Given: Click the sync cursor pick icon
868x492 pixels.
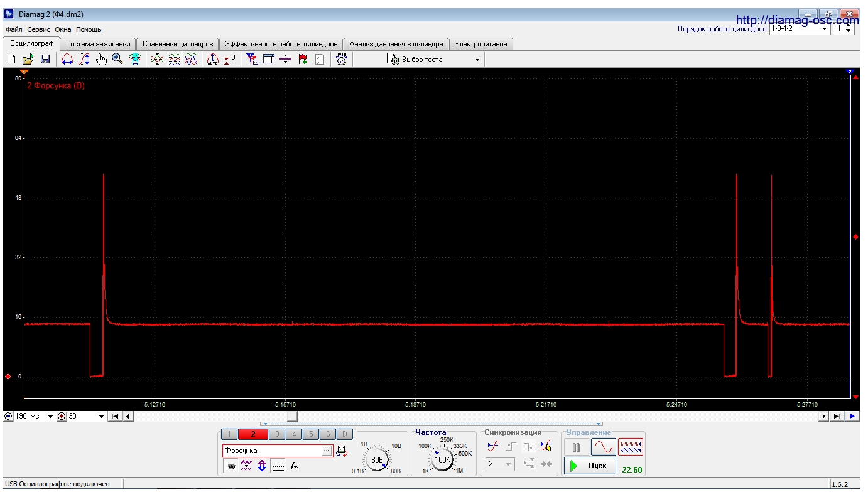Looking at the screenshot, I should point(546,446).
